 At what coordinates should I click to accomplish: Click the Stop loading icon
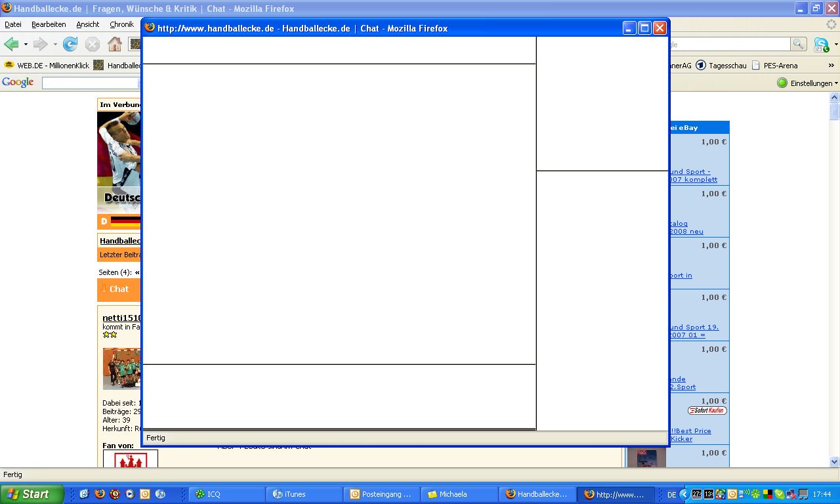(x=93, y=44)
